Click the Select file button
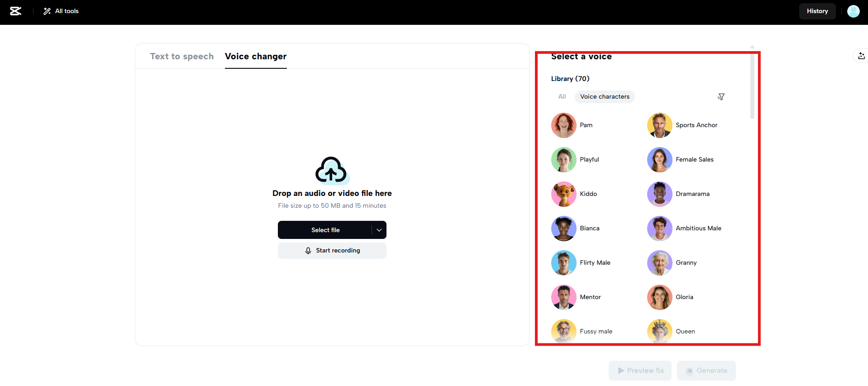This screenshot has width=868, height=386. 325,230
